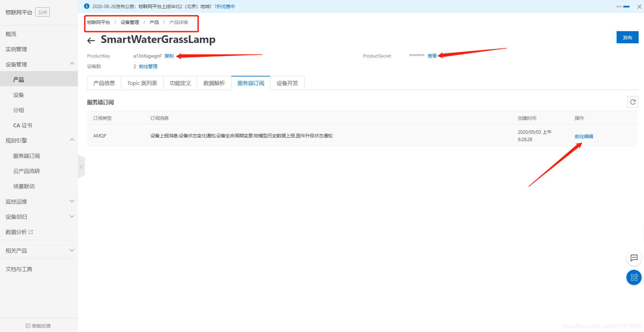Collapse the left sidebar handle
This screenshot has height=332, width=644.
81,167
